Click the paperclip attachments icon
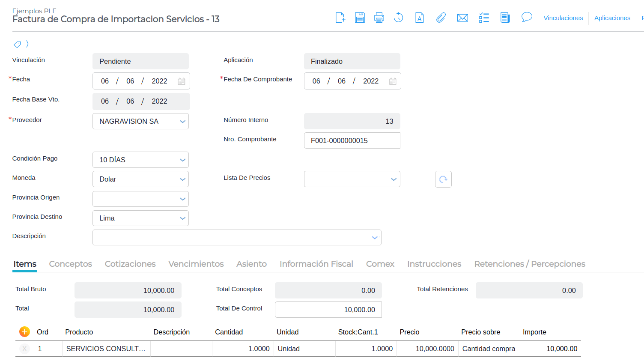The width and height of the screenshot is (644, 361). pos(441,18)
